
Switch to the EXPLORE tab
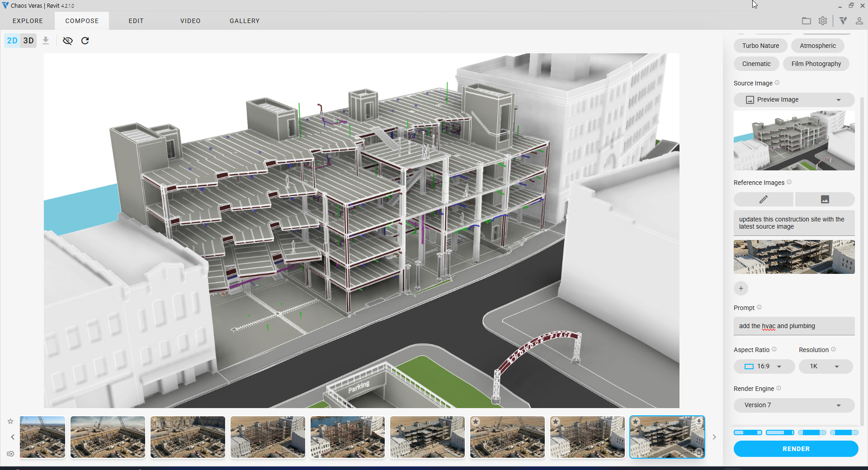pos(28,21)
